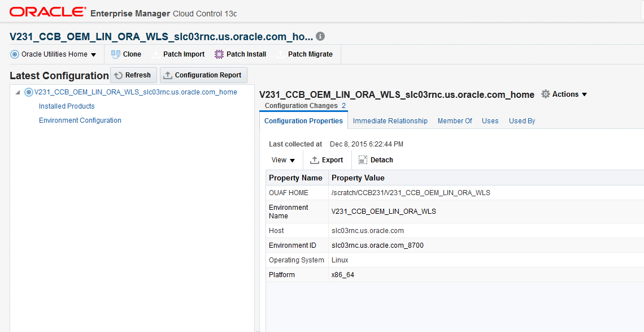Click the Oracle logo in the header
The width and height of the screenshot is (644, 332).
pyautogui.click(x=47, y=11)
